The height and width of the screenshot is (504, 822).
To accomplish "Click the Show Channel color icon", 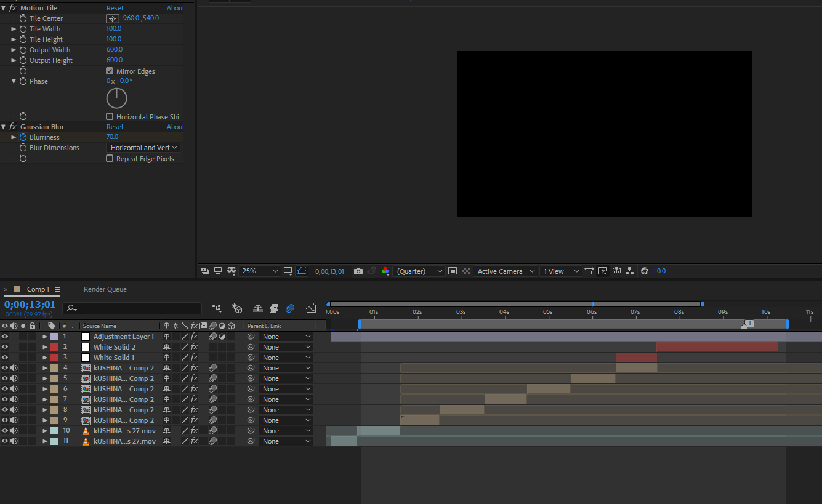I will point(385,271).
